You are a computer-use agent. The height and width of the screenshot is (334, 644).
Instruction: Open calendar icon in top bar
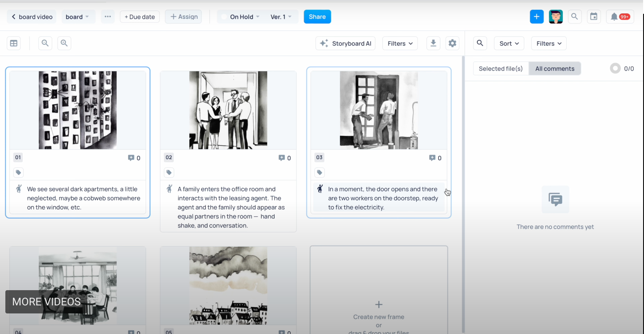594,17
